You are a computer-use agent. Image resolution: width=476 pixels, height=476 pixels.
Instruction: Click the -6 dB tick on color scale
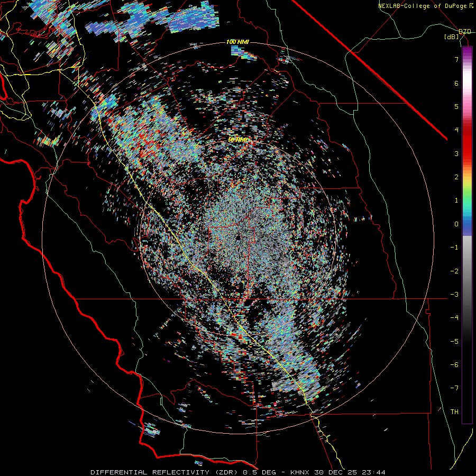point(454,365)
